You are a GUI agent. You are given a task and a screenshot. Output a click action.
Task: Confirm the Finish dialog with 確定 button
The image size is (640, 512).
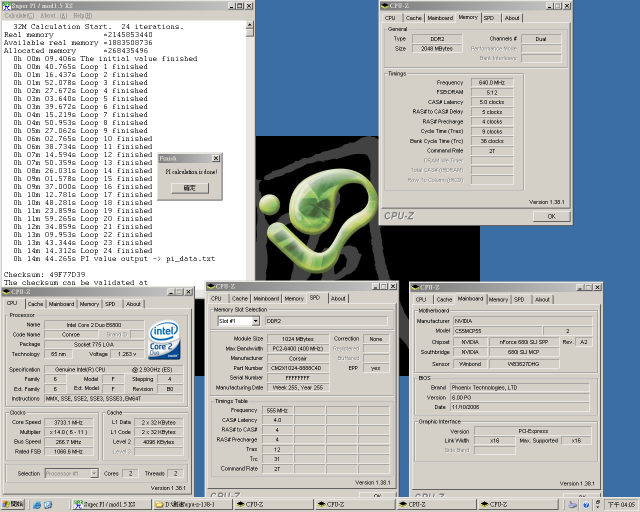pyautogui.click(x=190, y=188)
